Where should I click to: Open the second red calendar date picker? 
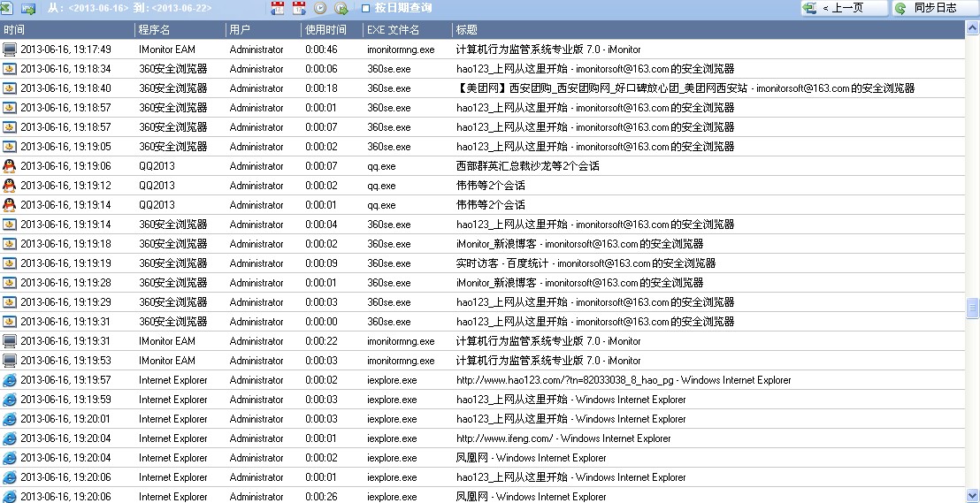[299, 8]
